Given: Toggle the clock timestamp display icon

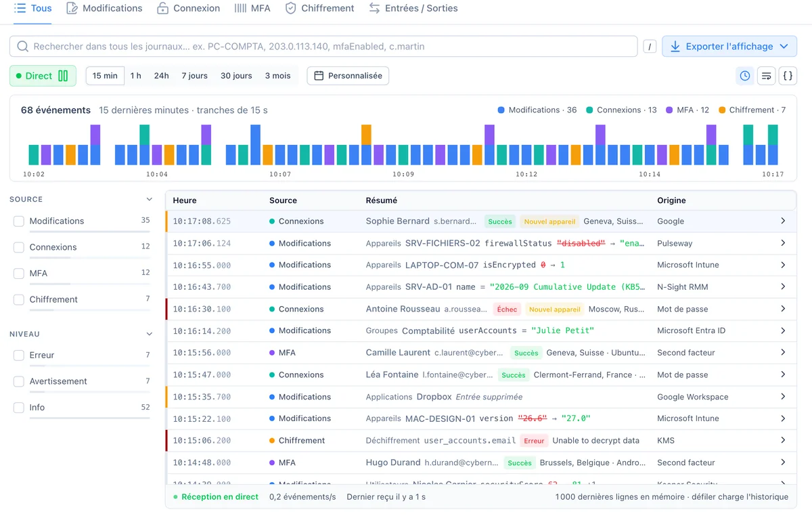Looking at the screenshot, I should (x=745, y=76).
